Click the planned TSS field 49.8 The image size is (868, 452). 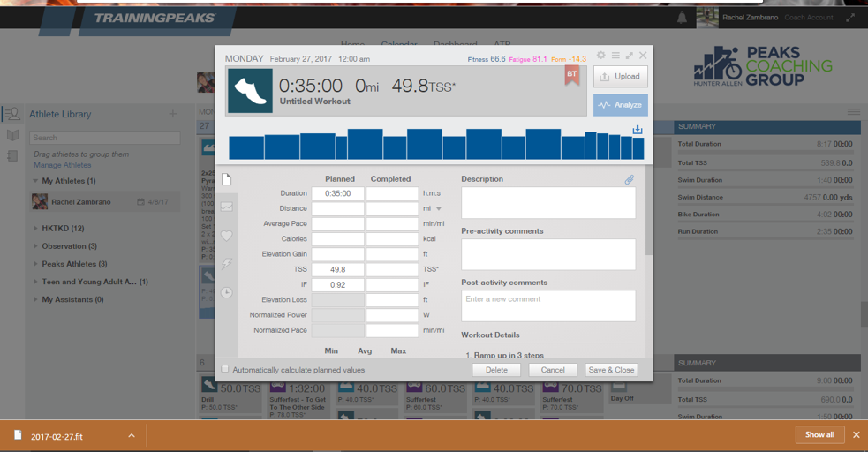(337, 269)
